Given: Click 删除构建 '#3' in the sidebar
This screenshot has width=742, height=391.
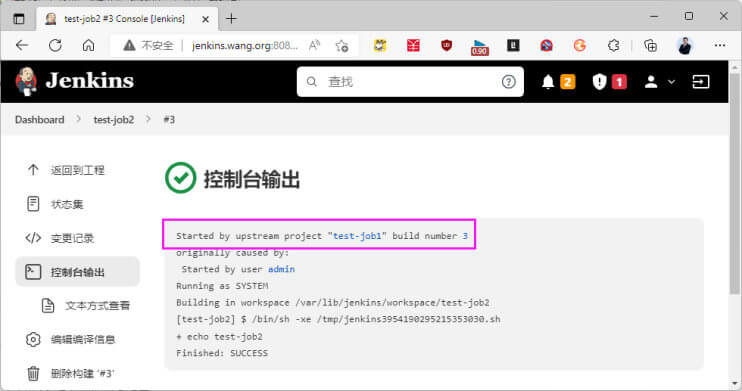Looking at the screenshot, I should tap(78, 373).
